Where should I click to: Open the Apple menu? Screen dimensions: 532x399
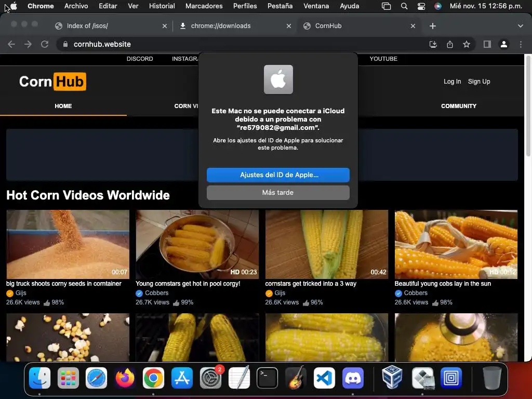(14, 6)
